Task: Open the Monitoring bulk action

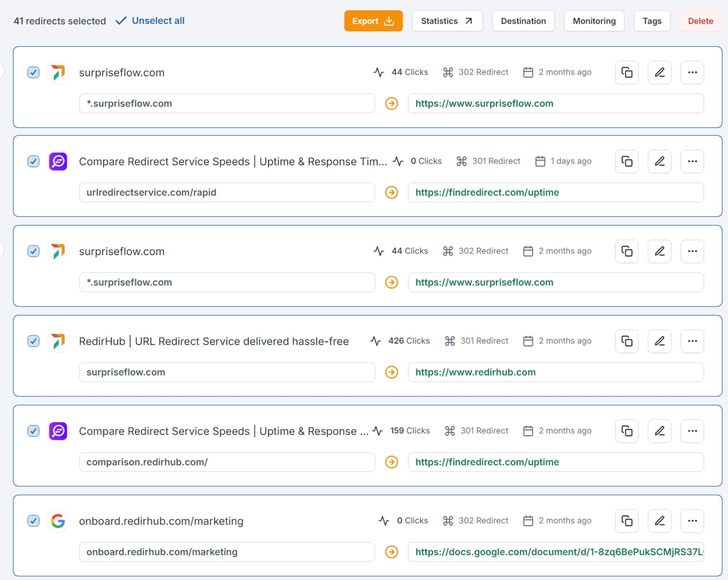Action: coord(594,21)
